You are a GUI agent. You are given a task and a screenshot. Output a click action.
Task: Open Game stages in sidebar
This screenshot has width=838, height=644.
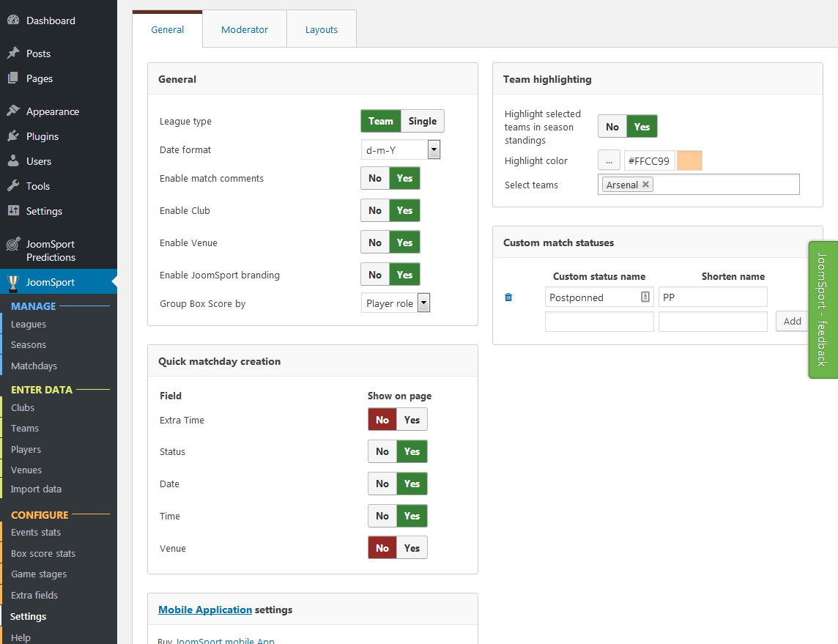pyautogui.click(x=39, y=574)
